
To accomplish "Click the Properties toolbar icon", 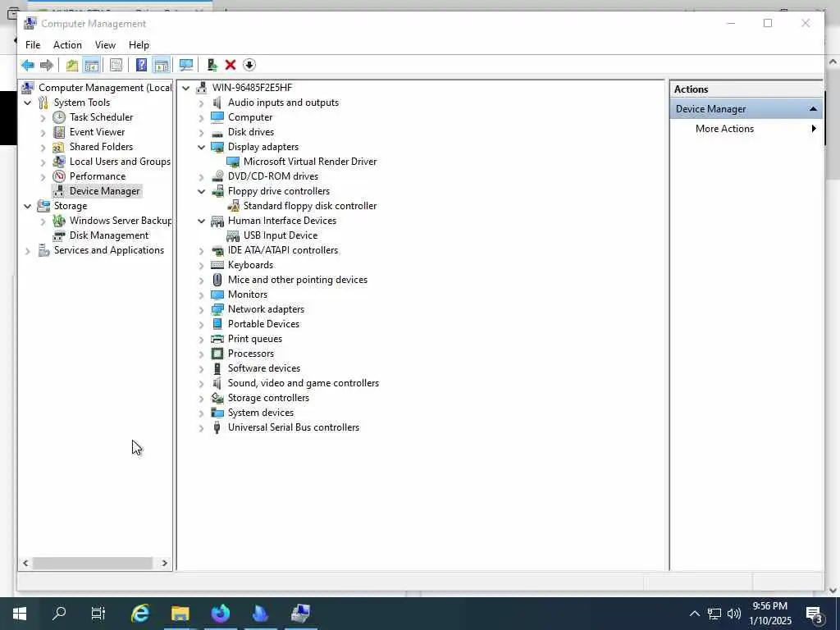I will coord(116,66).
